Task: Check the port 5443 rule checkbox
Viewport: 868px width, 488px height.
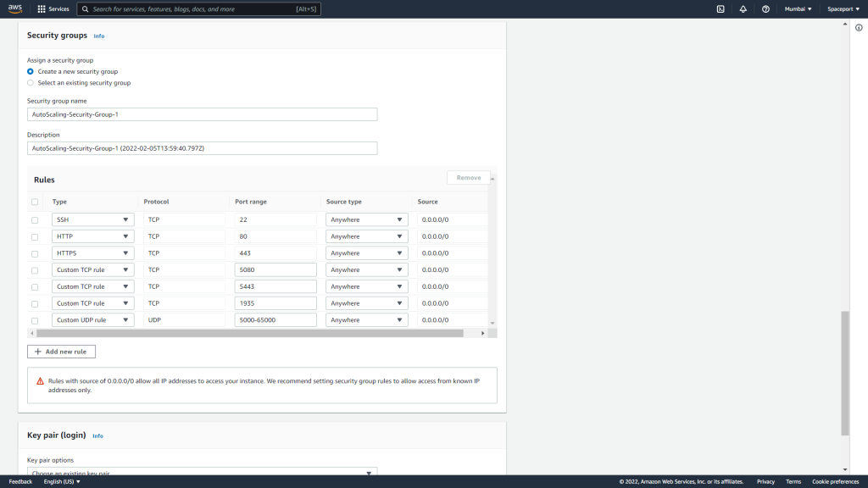Action: pos(35,287)
